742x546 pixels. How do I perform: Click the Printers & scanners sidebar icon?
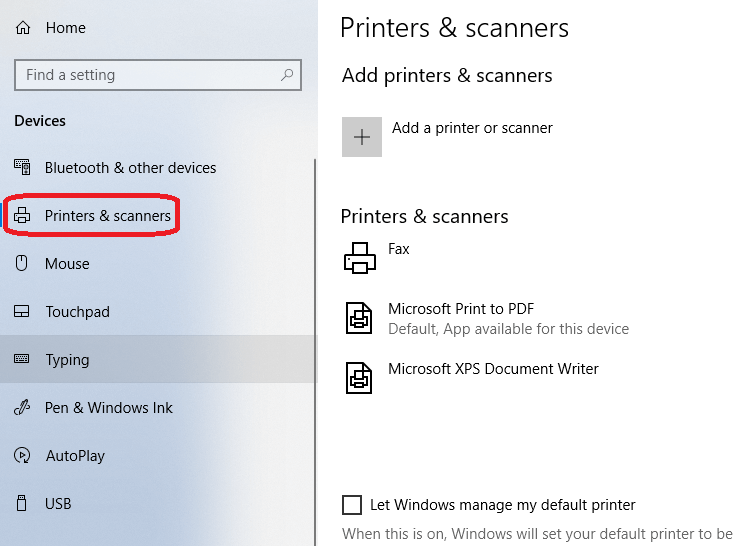tap(22, 215)
